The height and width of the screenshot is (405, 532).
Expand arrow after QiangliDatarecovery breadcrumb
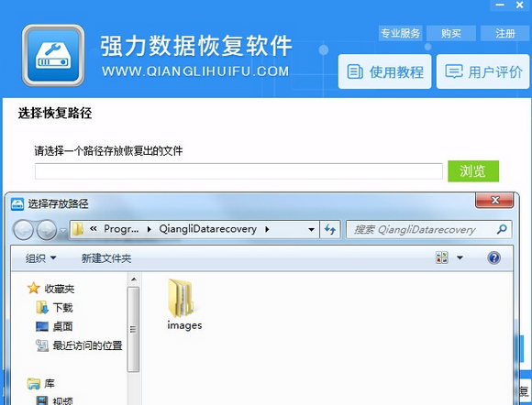coord(267,229)
